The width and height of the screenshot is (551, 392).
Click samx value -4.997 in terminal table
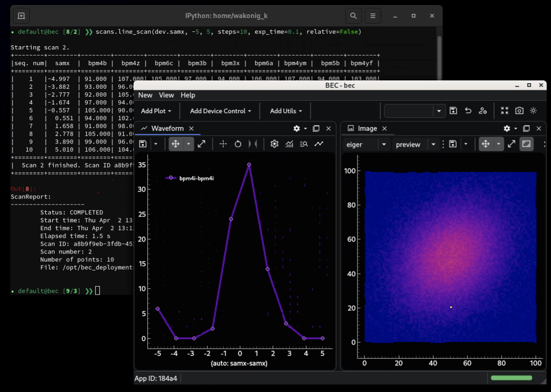point(59,79)
